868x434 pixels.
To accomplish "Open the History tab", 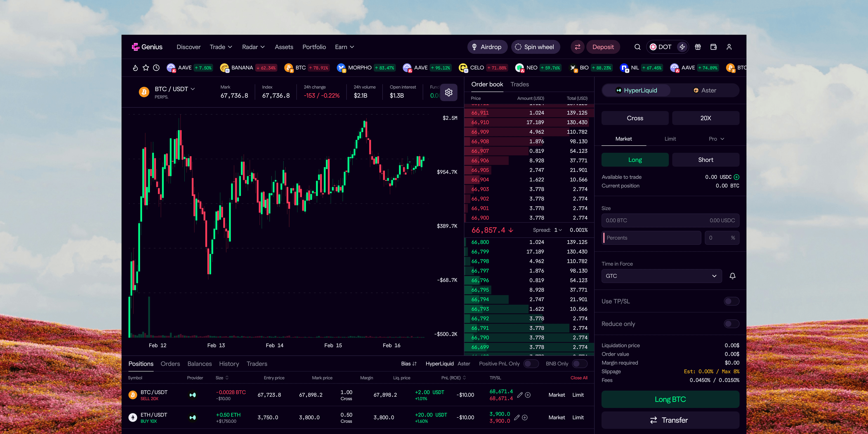I will [x=229, y=363].
